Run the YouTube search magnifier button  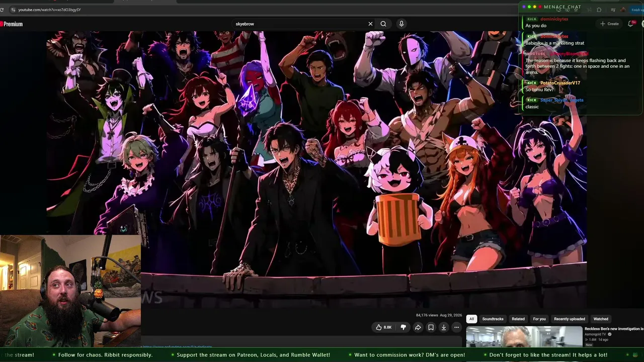[x=383, y=24]
